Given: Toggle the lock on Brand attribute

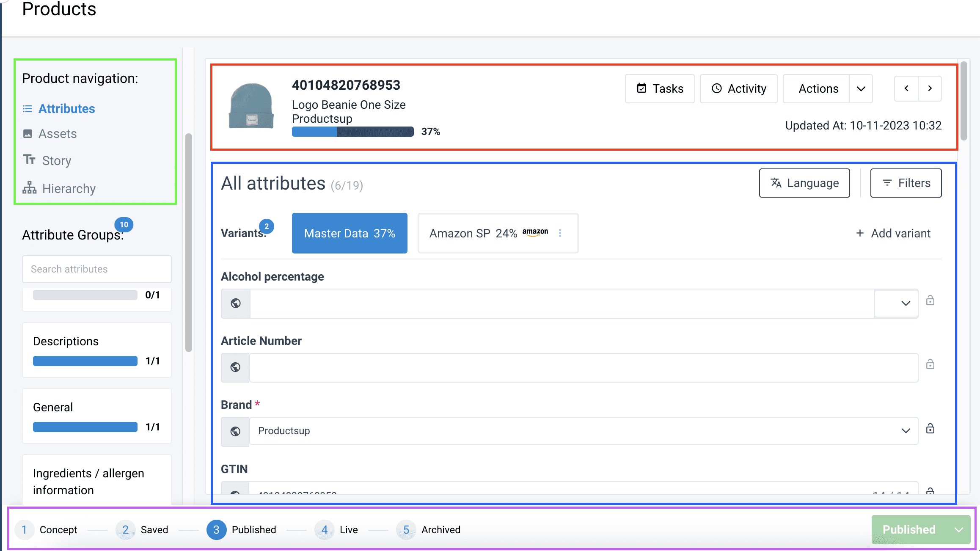Looking at the screenshot, I should [930, 429].
